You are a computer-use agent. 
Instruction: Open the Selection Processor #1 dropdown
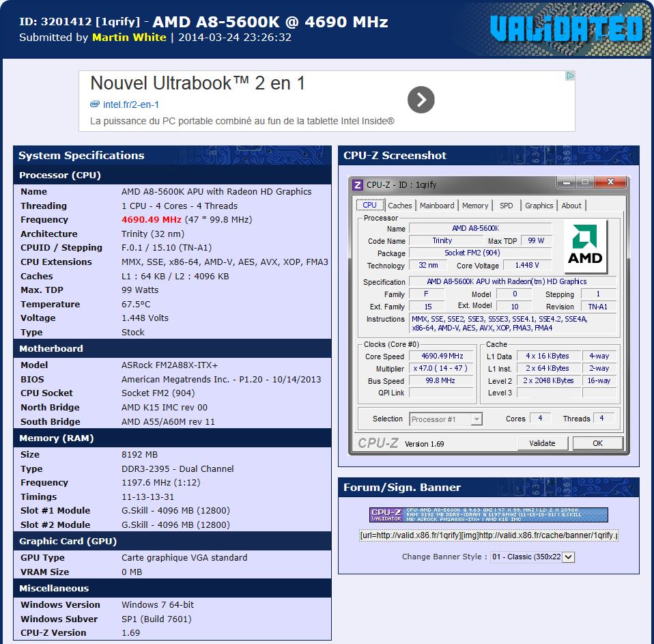(x=446, y=419)
